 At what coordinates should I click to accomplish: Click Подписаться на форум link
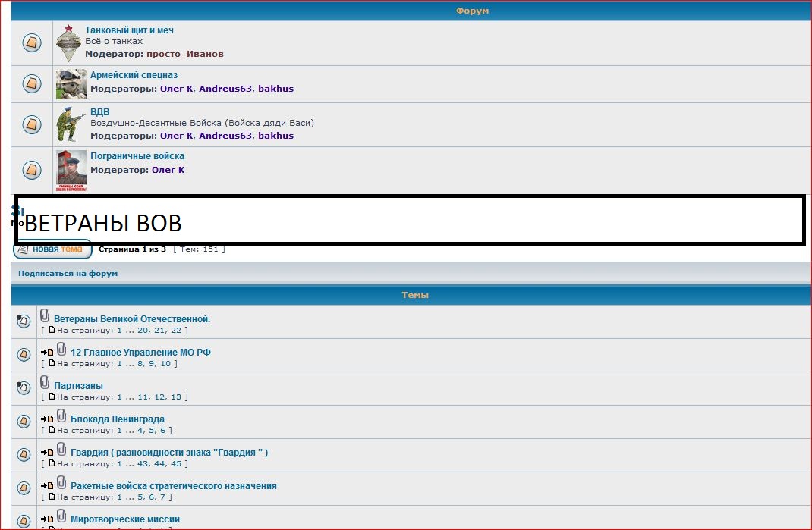(68, 273)
